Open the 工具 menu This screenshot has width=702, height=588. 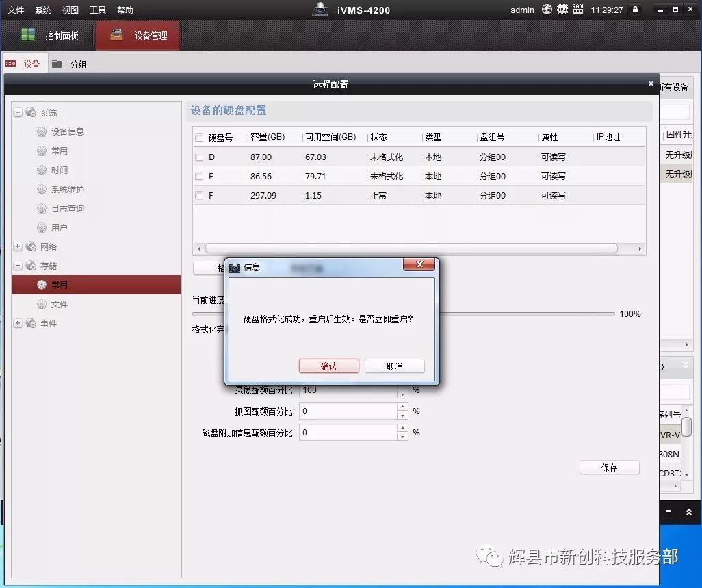coord(98,10)
